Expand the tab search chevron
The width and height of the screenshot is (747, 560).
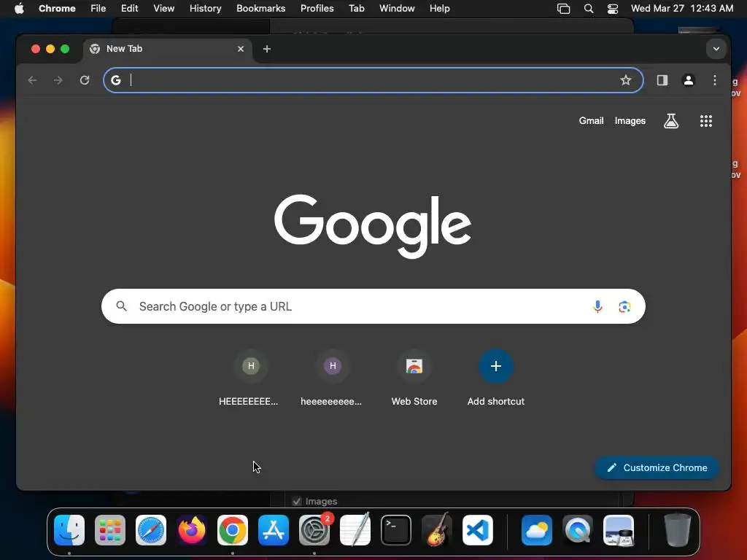coord(716,49)
